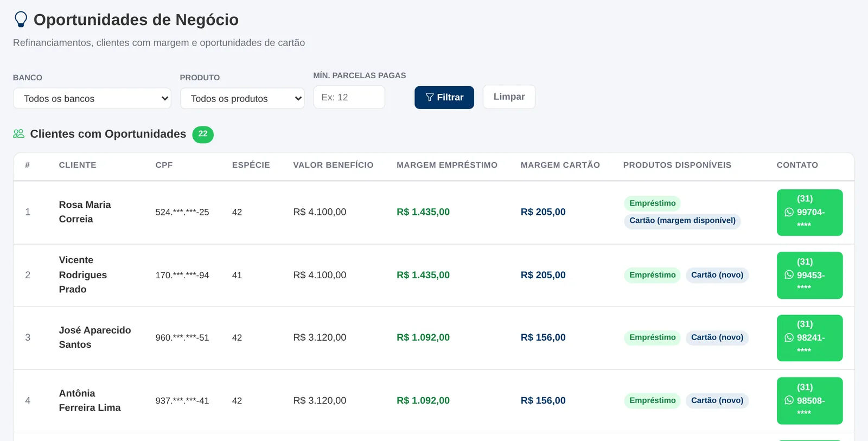The width and height of the screenshot is (868, 441).
Task: Click R$ 3.120,00 benefit in Antônia's row
Action: coord(320,400)
